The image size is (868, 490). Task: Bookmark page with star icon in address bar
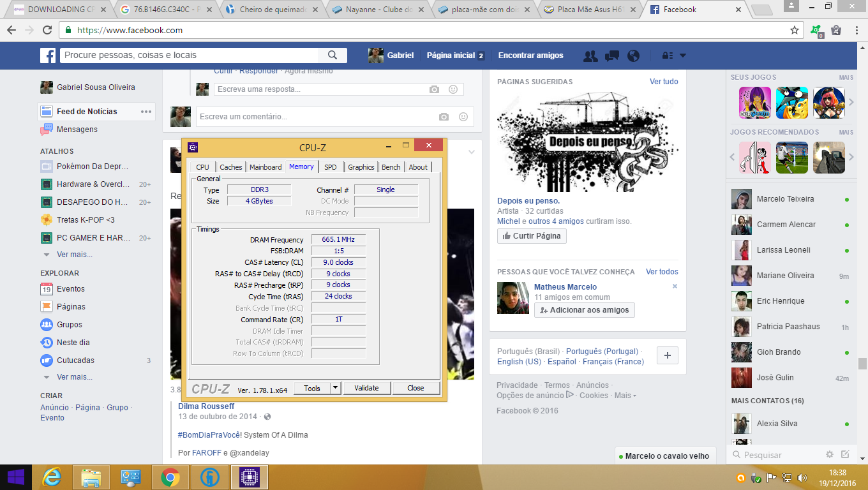[x=795, y=30]
